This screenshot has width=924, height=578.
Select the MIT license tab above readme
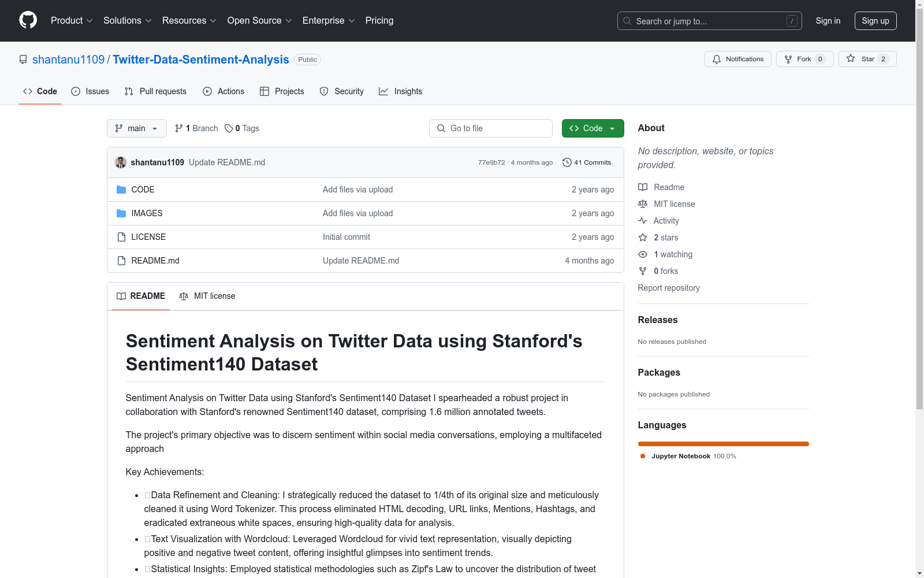207,296
